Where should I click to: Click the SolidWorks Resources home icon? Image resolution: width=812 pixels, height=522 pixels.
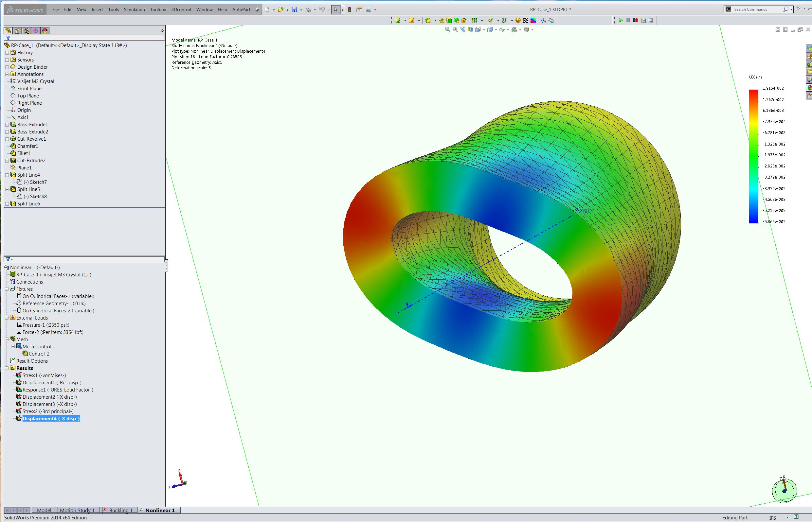(809, 56)
